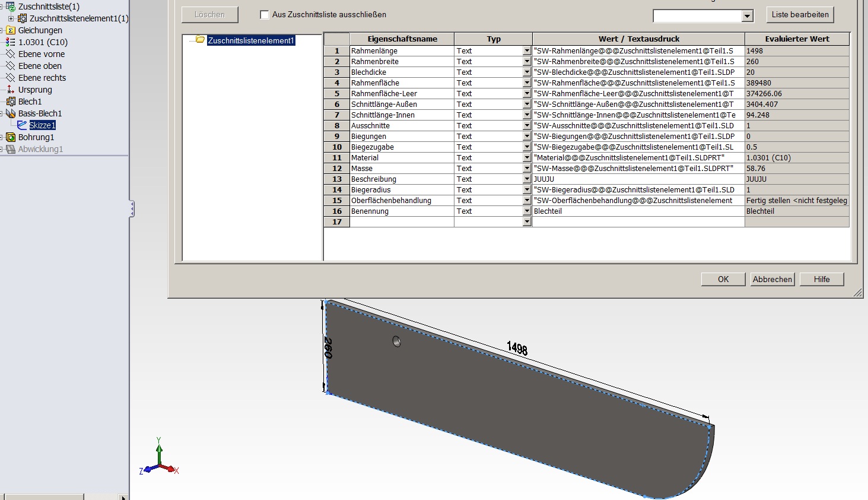Open the Typ dropdown for Masse row
This screenshot has width=868, height=500.
tap(527, 169)
